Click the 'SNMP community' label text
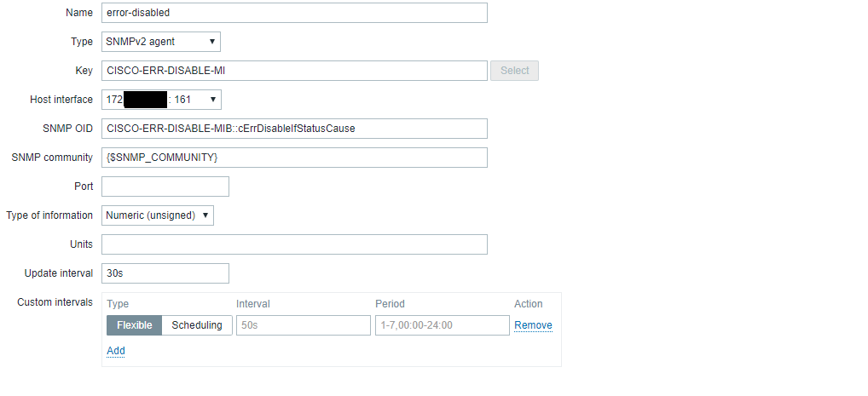The height and width of the screenshot is (396, 868). pyautogui.click(x=52, y=158)
